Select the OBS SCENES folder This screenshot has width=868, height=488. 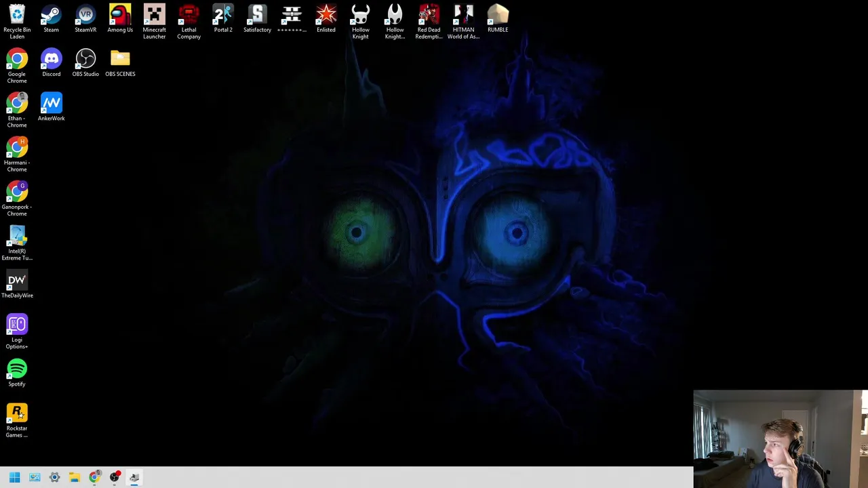120,63
